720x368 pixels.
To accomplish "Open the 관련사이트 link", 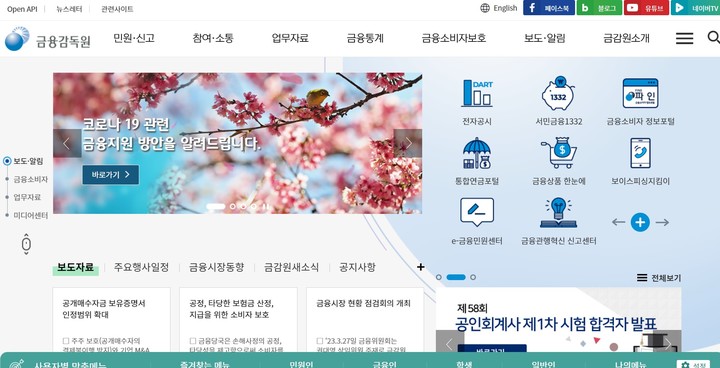I will [x=118, y=9].
